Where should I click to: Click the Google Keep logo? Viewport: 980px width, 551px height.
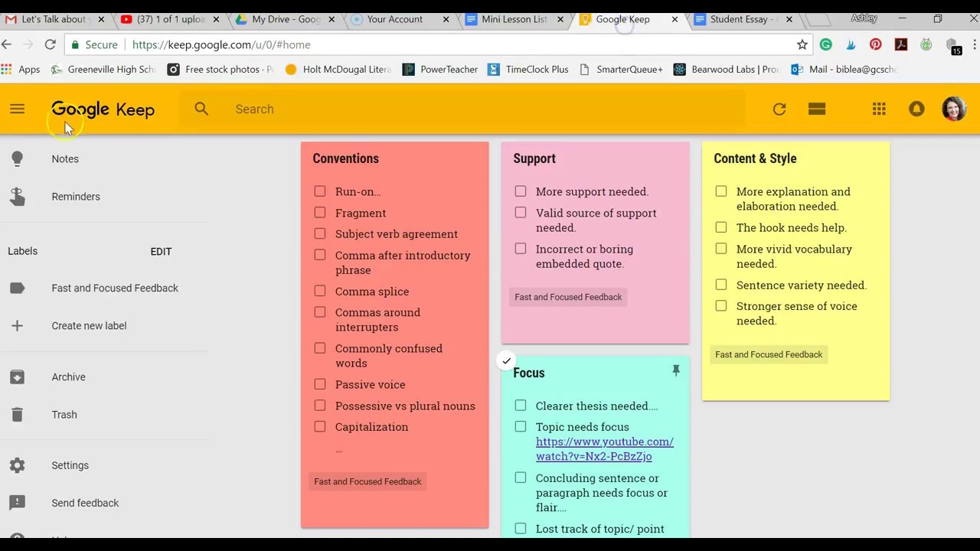tap(103, 109)
